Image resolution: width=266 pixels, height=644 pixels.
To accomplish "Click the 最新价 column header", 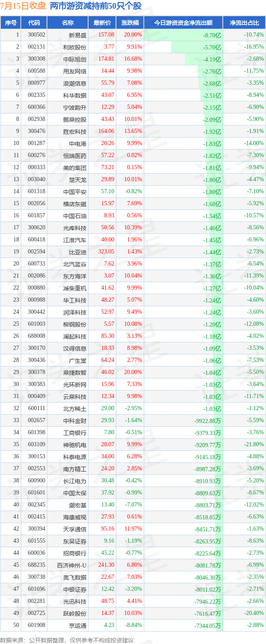I will [x=102, y=23].
